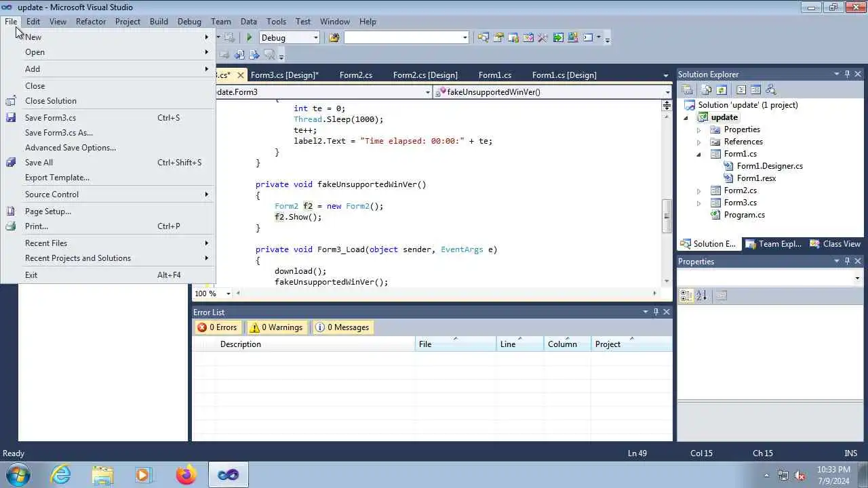Switch to the Class View panel tab

coord(836,244)
